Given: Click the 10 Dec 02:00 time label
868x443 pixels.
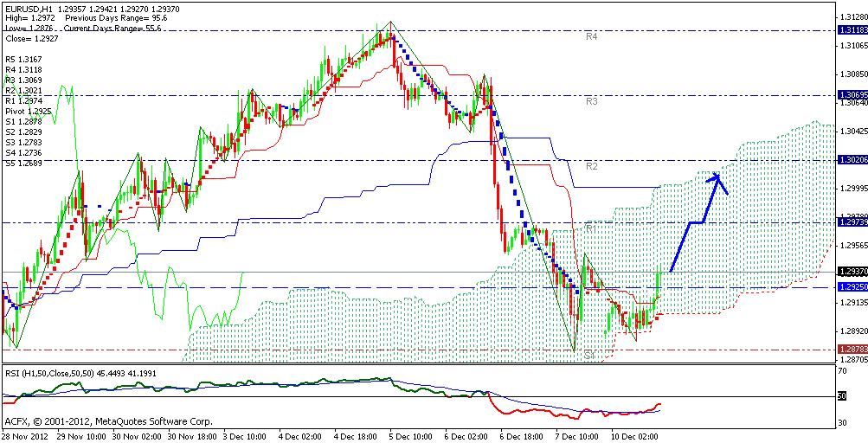Looking at the screenshot, I should [x=633, y=437].
